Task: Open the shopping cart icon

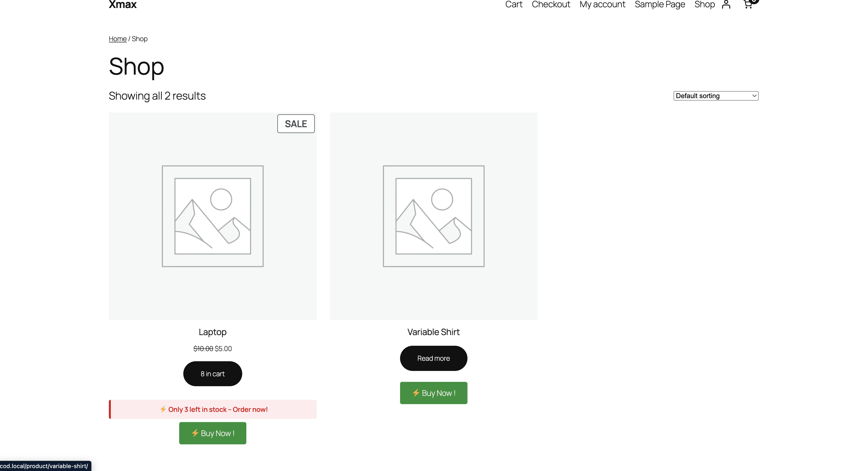Action: (748, 5)
